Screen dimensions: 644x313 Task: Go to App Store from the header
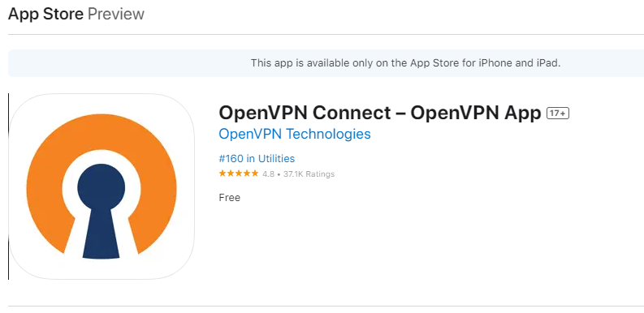coord(45,14)
